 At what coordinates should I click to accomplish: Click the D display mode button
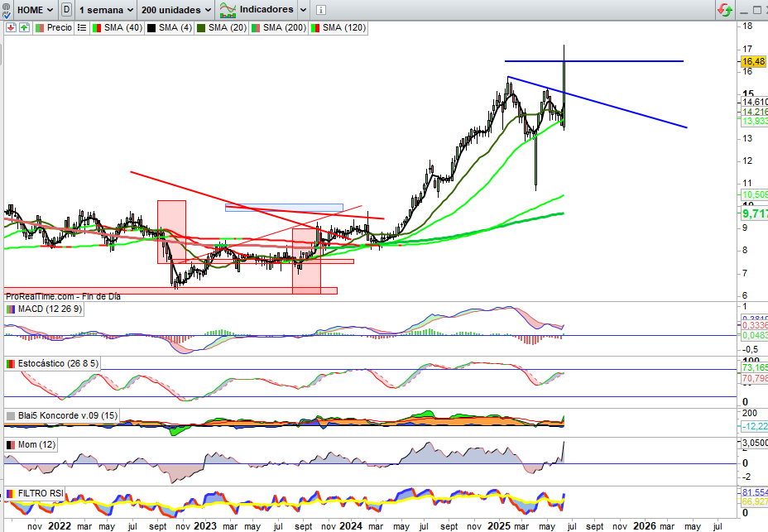coord(66,10)
